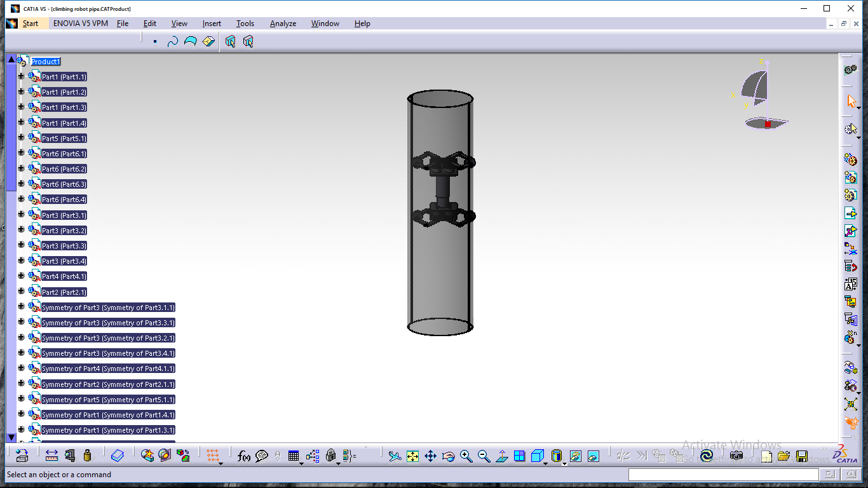The image size is (868, 488).
Task: Open the ENOVIA V5 VPM menu
Action: pyautogui.click(x=81, y=24)
